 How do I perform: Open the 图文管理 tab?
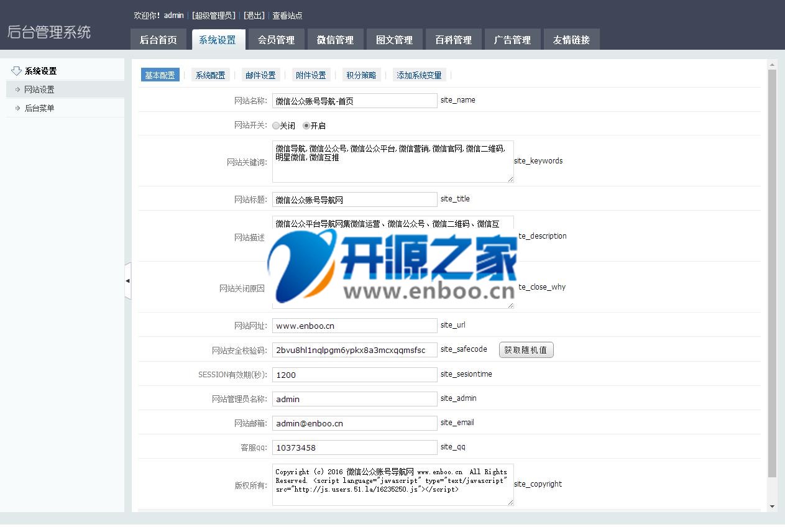395,40
